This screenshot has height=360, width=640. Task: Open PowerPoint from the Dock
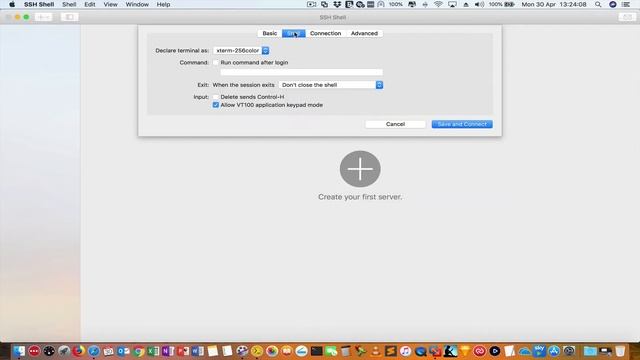(183, 351)
